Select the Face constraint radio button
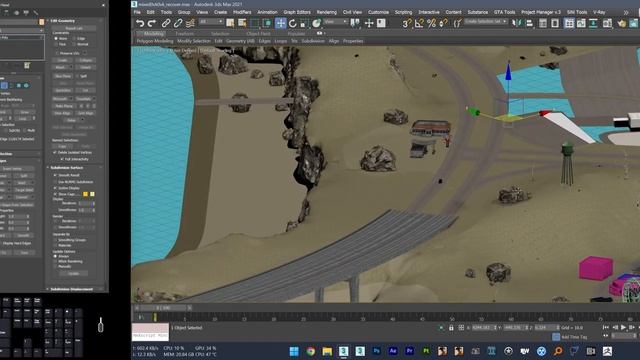Viewport: 640px width, 360px height. pyautogui.click(x=56, y=44)
